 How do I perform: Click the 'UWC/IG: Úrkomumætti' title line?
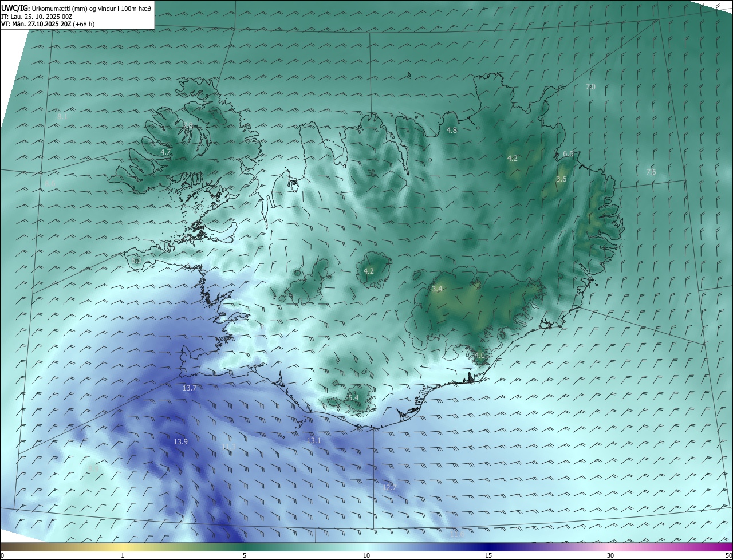pyautogui.click(x=76, y=8)
